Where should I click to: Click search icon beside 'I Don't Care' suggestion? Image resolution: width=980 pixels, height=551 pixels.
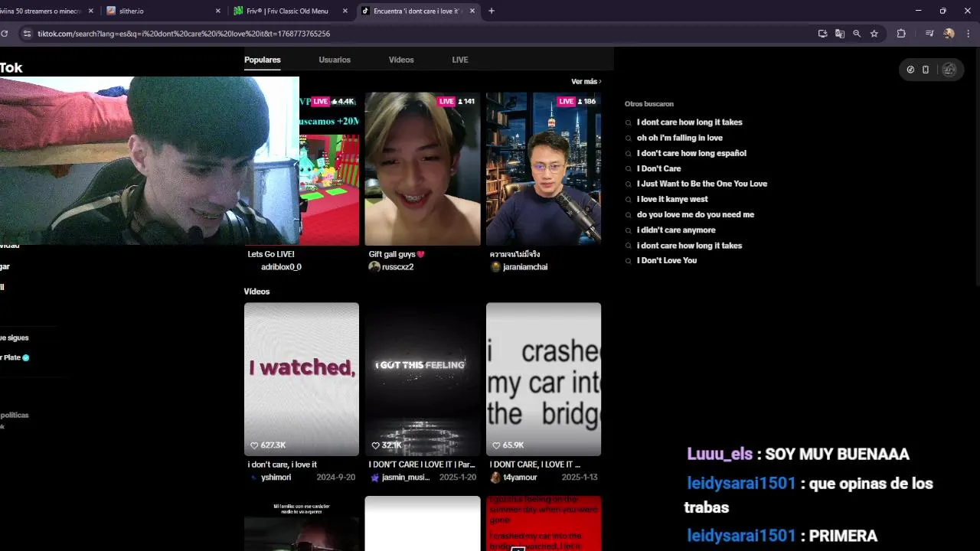[629, 169]
